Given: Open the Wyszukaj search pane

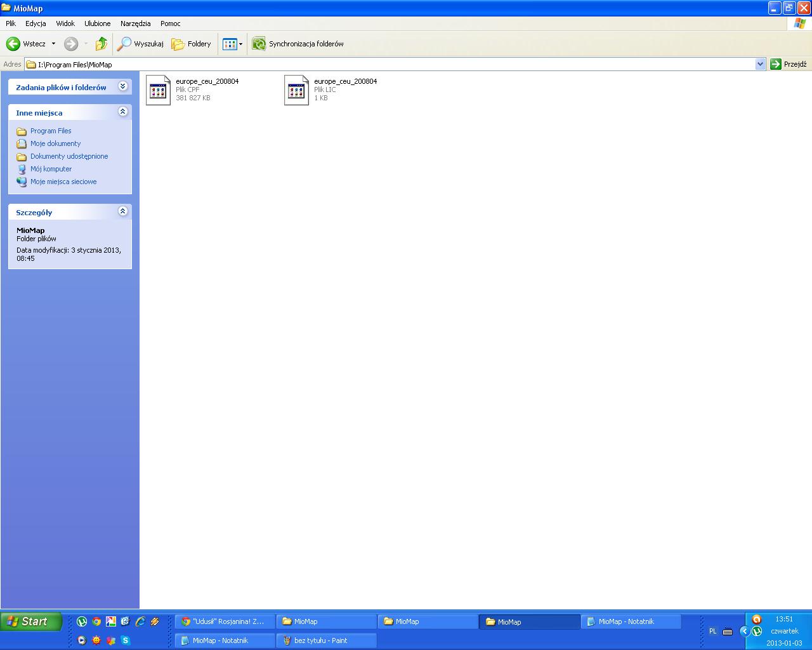Looking at the screenshot, I should click(140, 44).
